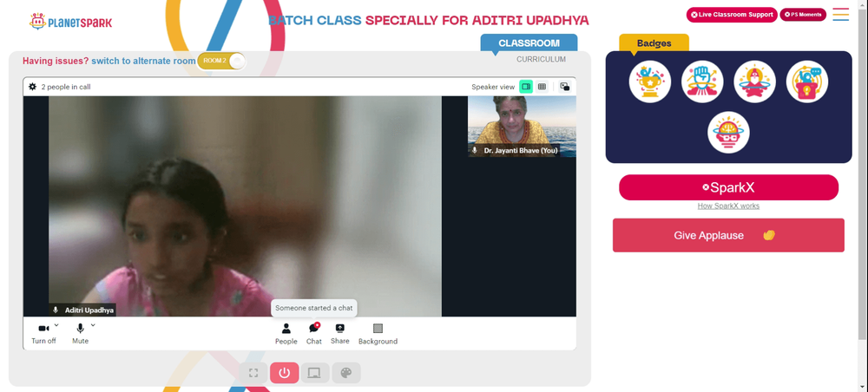Viewport: 868px width, 392px height.
Task: Select Dr. Jayanti Bhave video thumbnail
Action: point(522,127)
